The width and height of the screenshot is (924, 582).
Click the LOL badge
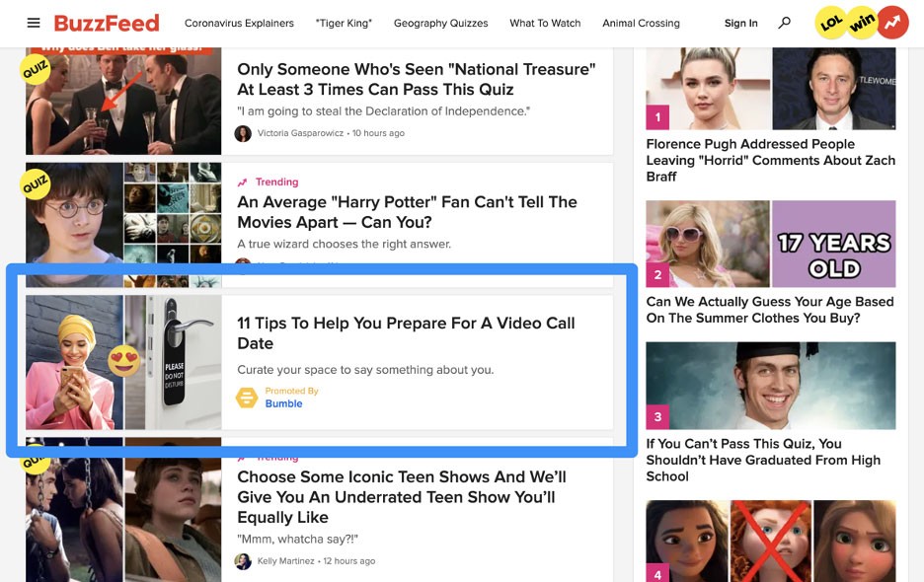click(x=831, y=23)
